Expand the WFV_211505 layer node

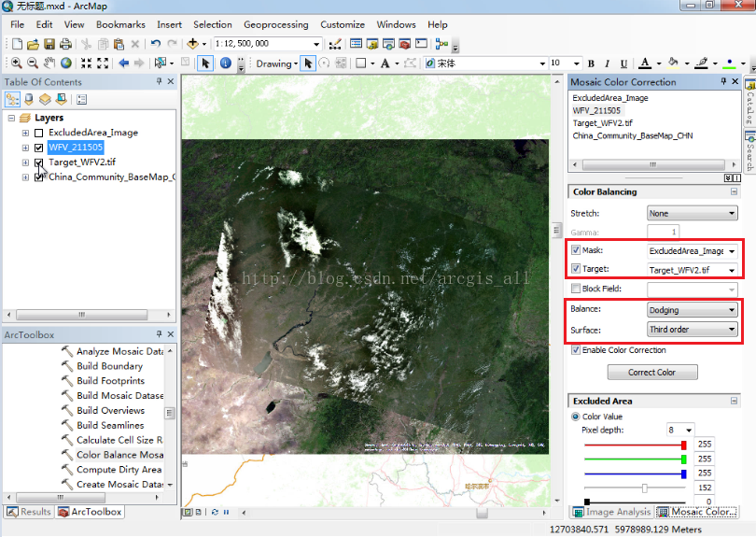pyautogui.click(x=26, y=148)
